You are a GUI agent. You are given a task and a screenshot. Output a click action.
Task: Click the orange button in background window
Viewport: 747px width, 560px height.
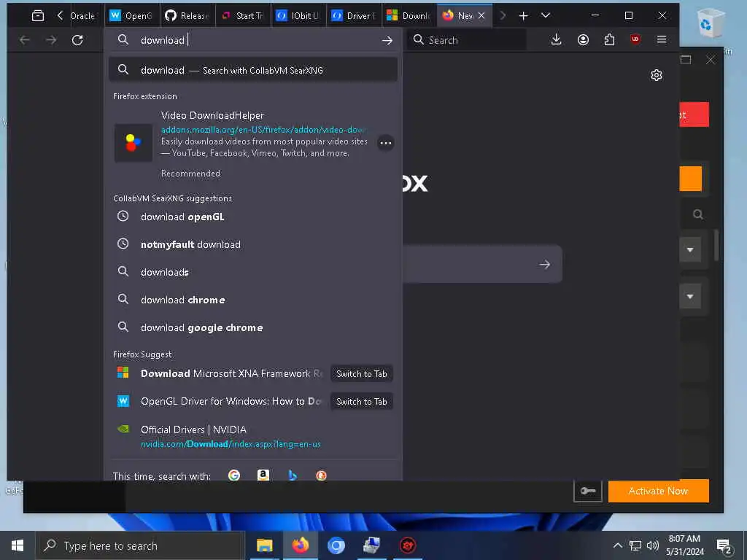tap(691, 179)
